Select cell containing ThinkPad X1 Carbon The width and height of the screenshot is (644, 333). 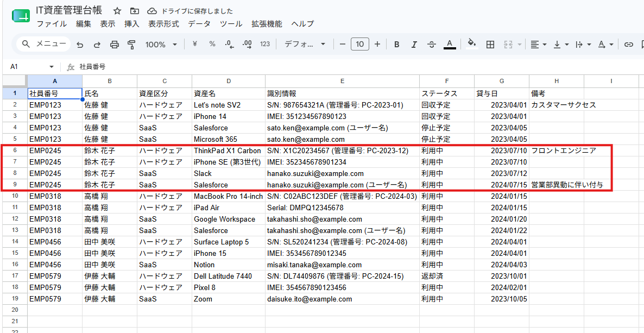[229, 151]
